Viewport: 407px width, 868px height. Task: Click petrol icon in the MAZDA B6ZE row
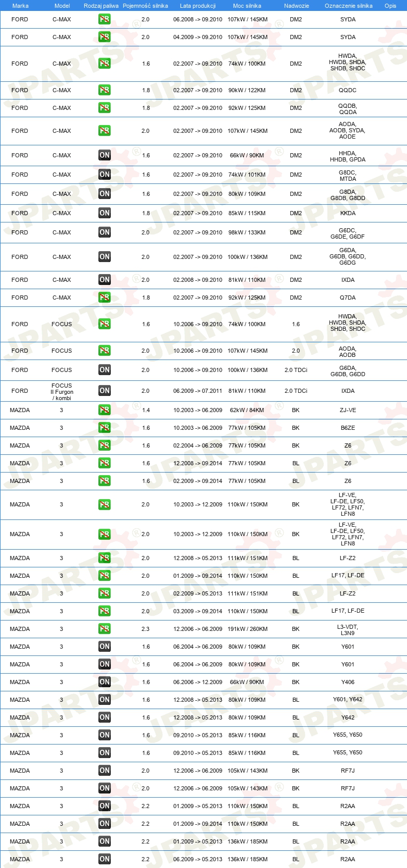click(105, 428)
